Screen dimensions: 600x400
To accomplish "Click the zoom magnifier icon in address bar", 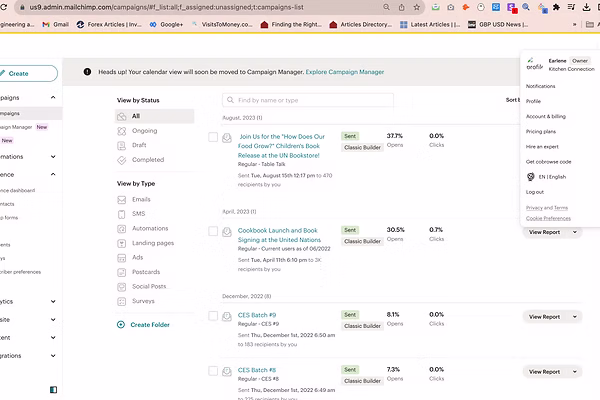I will [386, 7].
